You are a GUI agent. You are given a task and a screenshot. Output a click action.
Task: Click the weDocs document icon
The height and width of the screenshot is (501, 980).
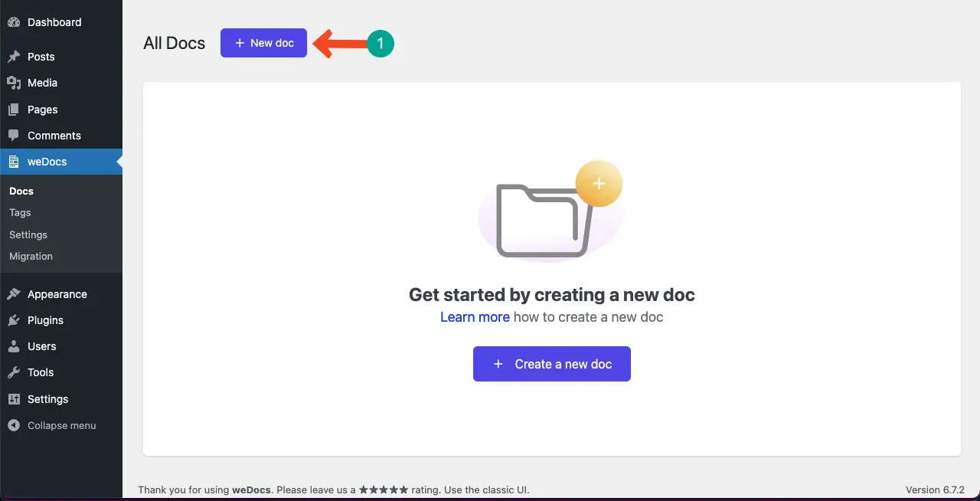coord(14,162)
